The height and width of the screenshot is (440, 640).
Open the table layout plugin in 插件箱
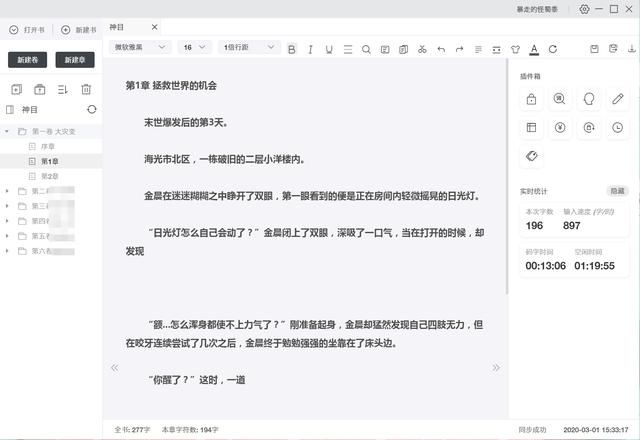coord(531,128)
